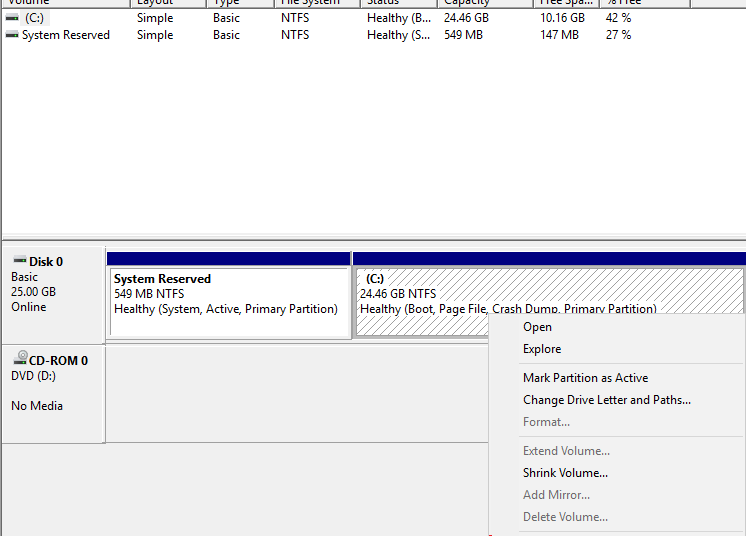Click the Healthy (S... status cell
746x536 pixels.
tap(399, 35)
